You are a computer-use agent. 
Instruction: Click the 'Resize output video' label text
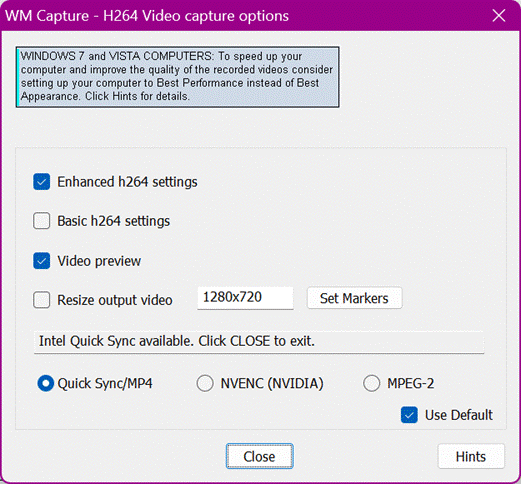click(x=115, y=300)
